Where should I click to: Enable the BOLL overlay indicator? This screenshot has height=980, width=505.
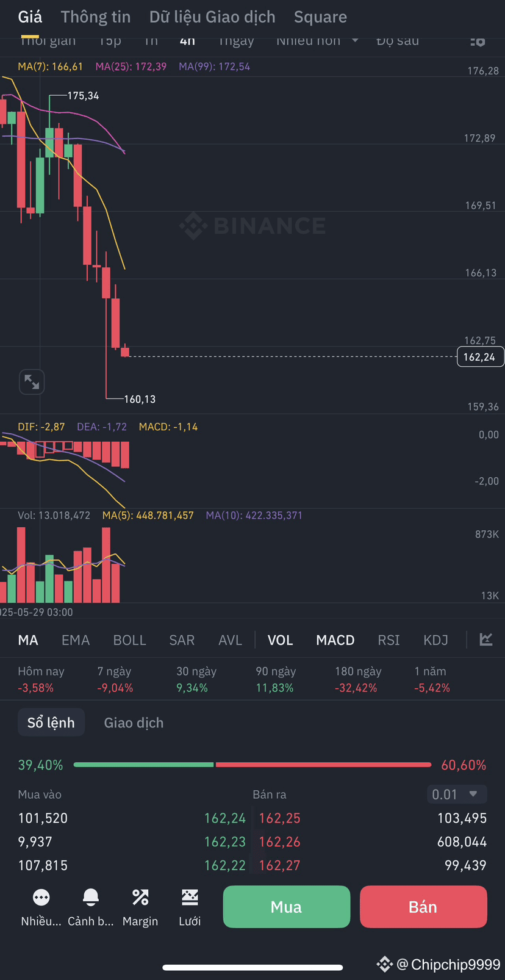(130, 640)
